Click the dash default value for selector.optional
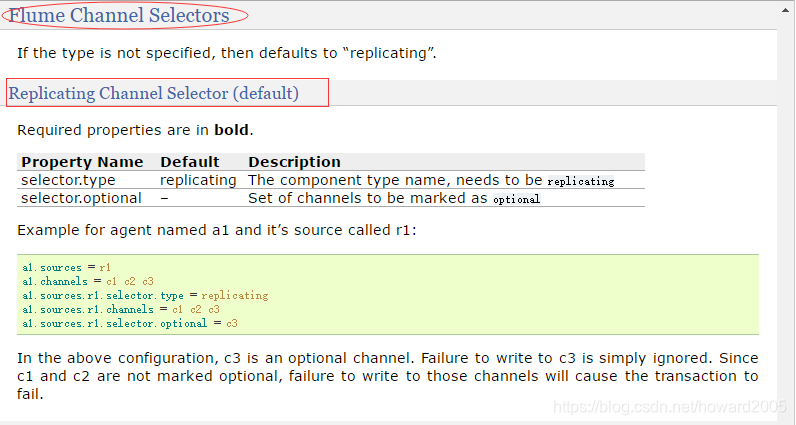This screenshot has height=425, width=796. tap(164, 198)
